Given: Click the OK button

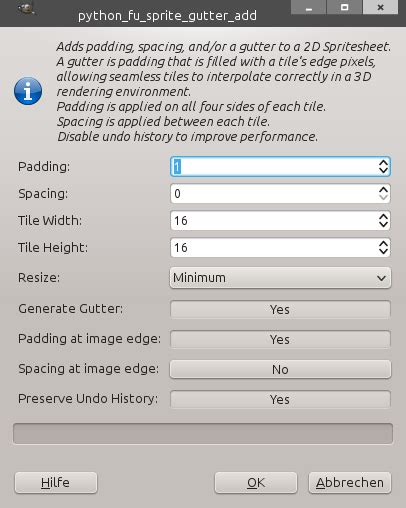Looking at the screenshot, I should point(256,483).
